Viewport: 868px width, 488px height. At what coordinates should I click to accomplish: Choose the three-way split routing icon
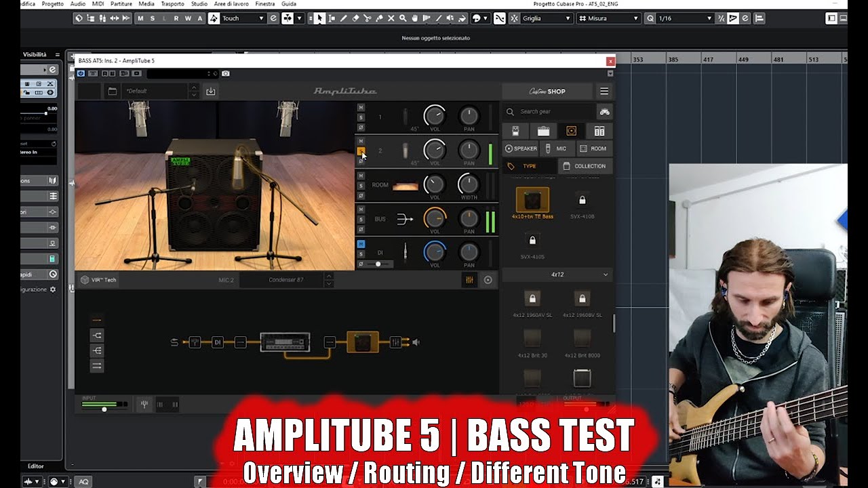(x=96, y=350)
